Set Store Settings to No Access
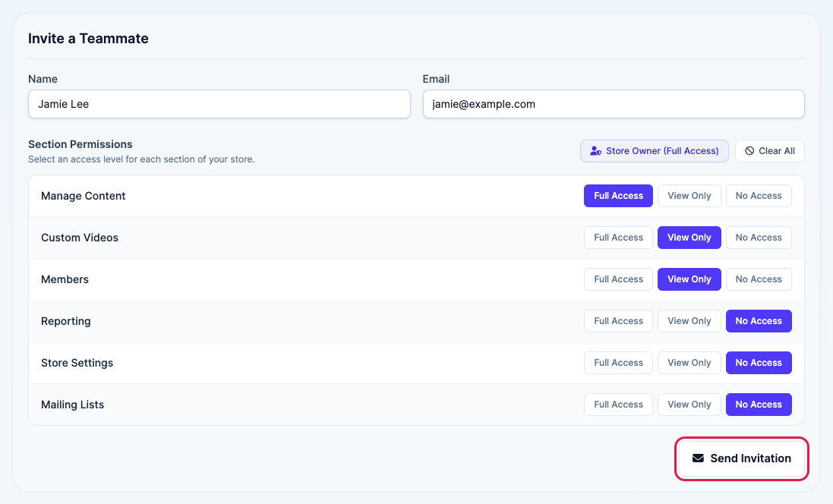Viewport: 833px width, 504px height. point(759,363)
